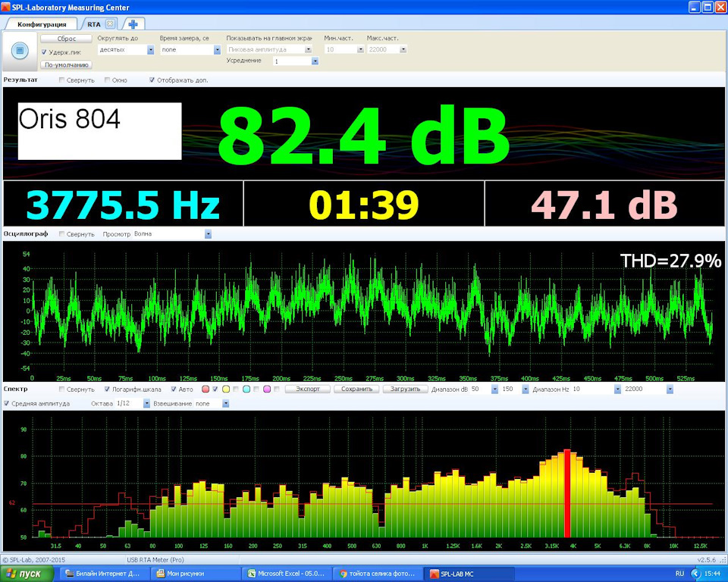The image size is (728, 582).
Task: Open the Макс.част. dropdown
Action: pyautogui.click(x=403, y=49)
